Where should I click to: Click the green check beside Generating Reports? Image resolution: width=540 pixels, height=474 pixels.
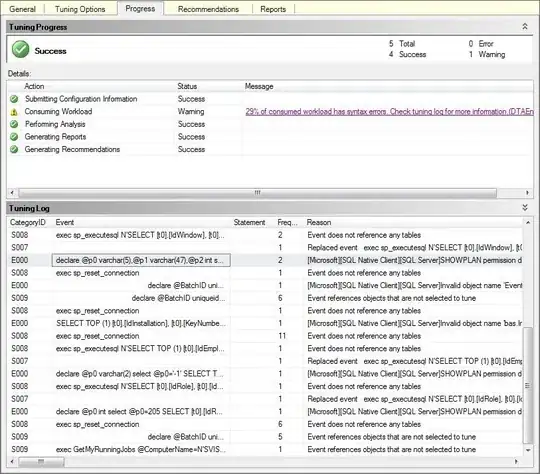coord(14,137)
